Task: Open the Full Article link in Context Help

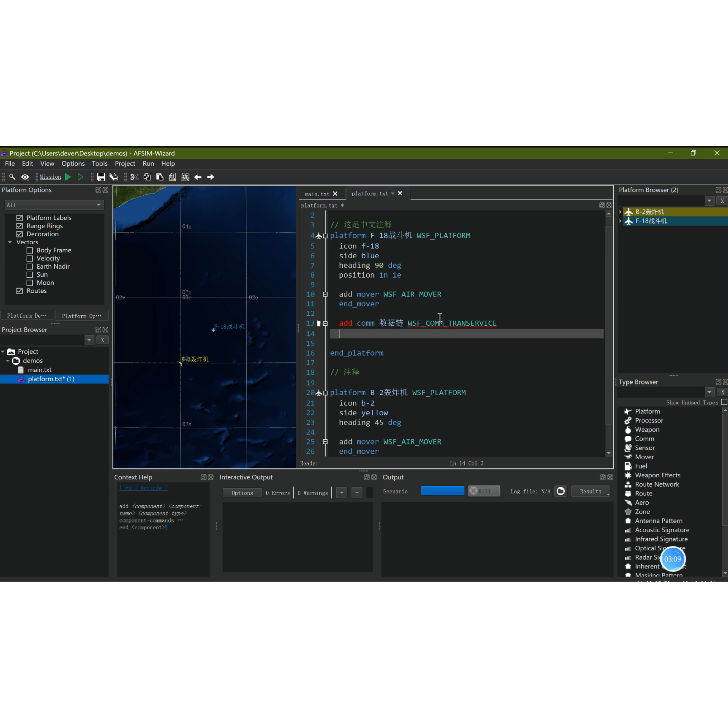Action: tap(143, 488)
